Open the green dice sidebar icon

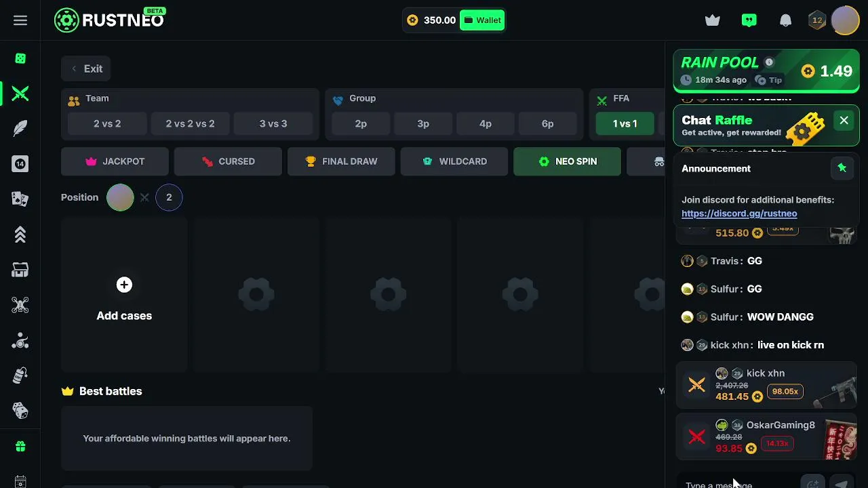coord(20,59)
